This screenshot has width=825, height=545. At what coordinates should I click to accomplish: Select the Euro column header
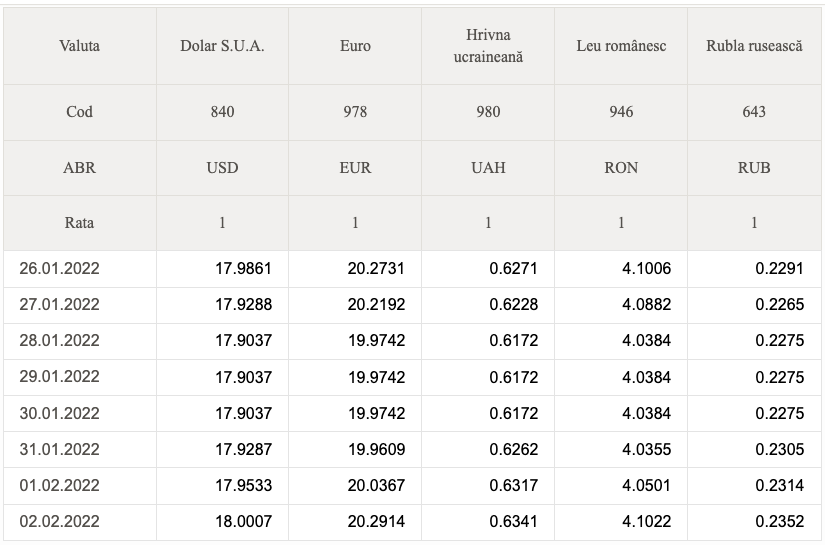tap(355, 46)
